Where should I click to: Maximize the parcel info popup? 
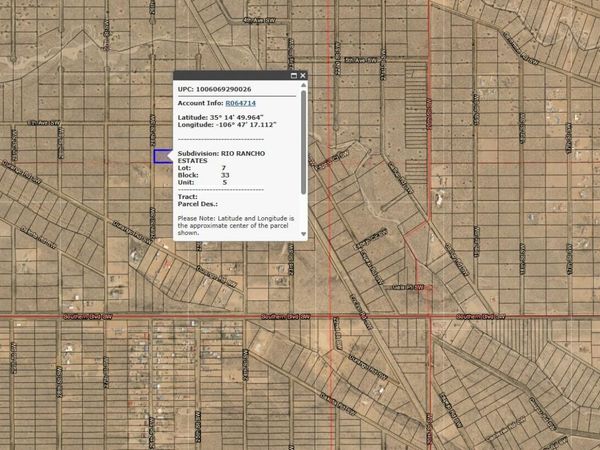tap(294, 75)
